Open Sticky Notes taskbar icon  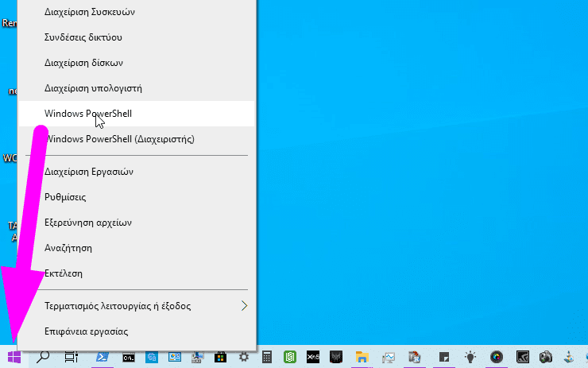(444, 357)
